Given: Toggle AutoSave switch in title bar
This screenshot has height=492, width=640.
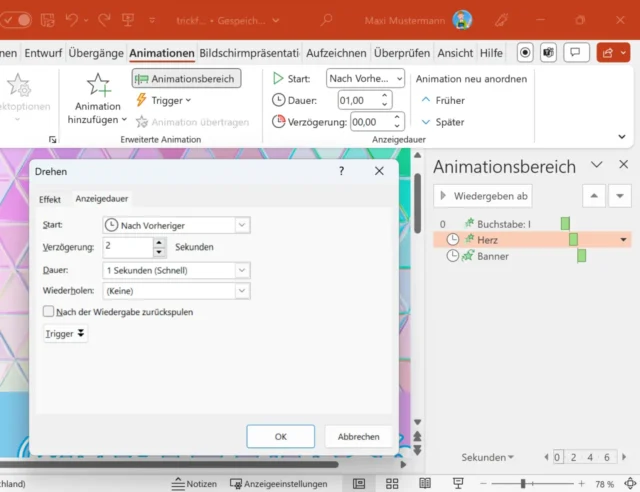Looking at the screenshot, I should 18,19.
